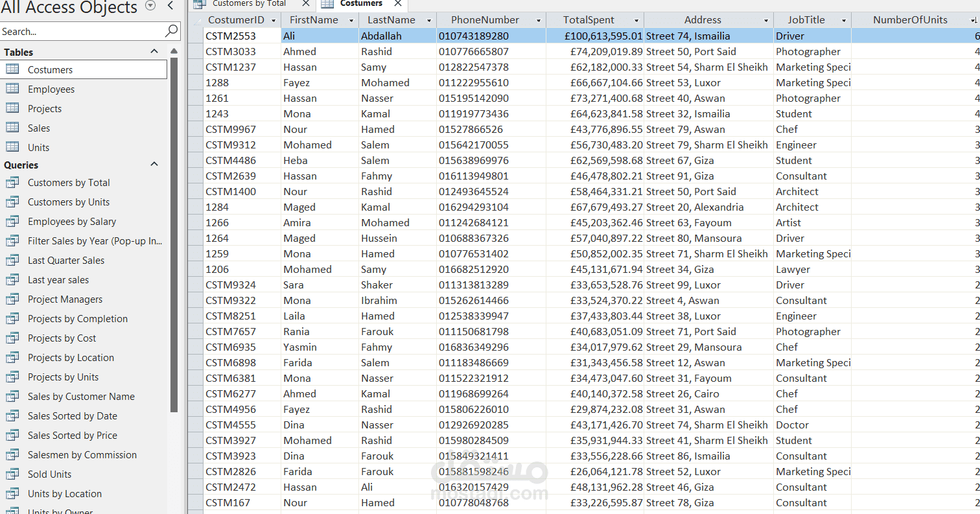
Task: Open the CostumerID column filter dropdown
Action: [x=274, y=21]
